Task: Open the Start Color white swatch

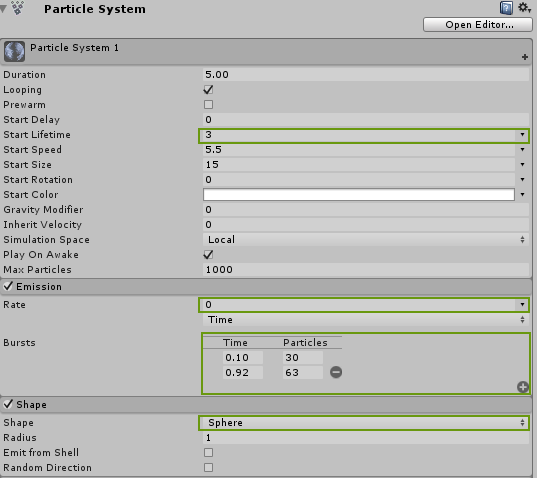Action: [x=359, y=194]
